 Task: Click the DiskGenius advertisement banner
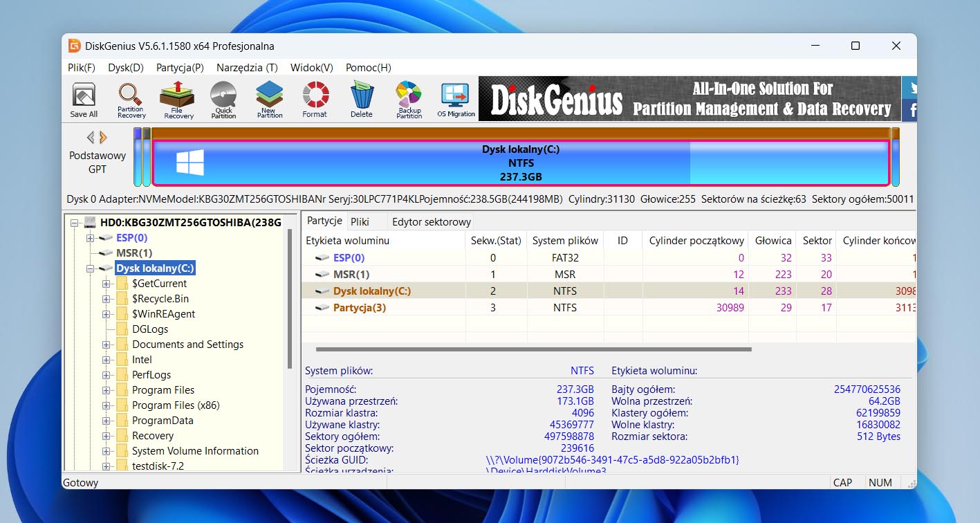click(x=690, y=99)
